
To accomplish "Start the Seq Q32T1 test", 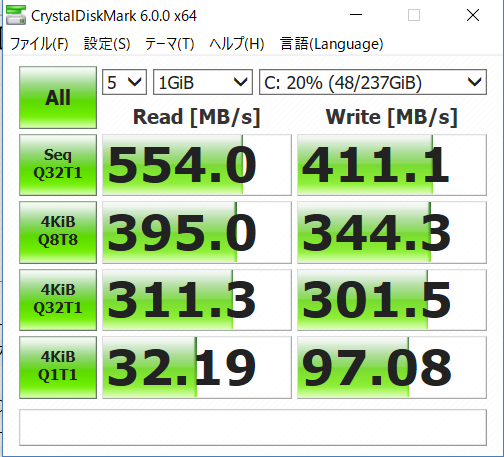I will tap(58, 165).
